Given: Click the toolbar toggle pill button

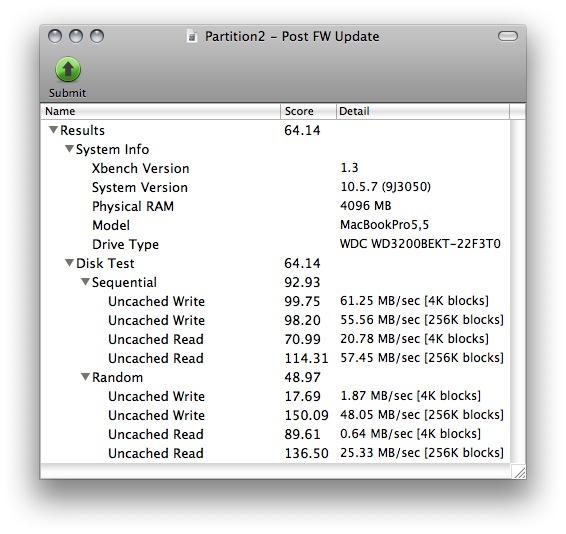Looking at the screenshot, I should (508, 36).
